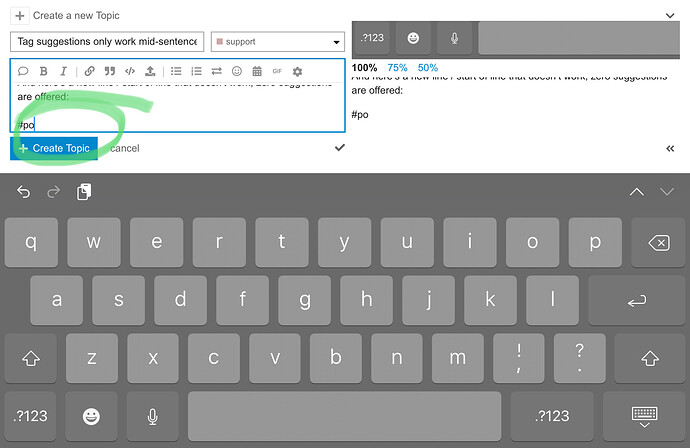
Task: Click the GIF icon in composer toolbar
Action: (277, 71)
